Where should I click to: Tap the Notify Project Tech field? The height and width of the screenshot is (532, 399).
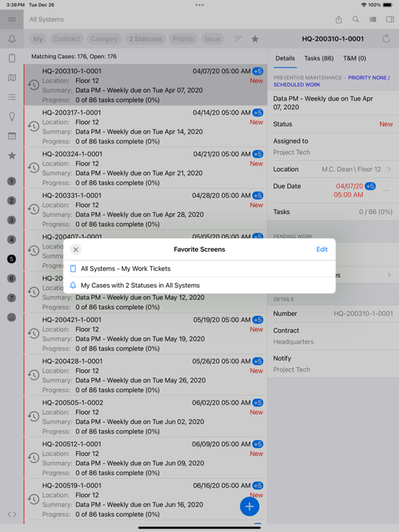click(332, 364)
